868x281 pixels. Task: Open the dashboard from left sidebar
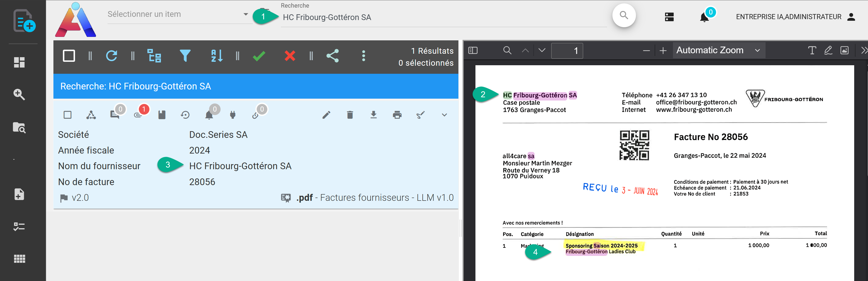click(19, 62)
